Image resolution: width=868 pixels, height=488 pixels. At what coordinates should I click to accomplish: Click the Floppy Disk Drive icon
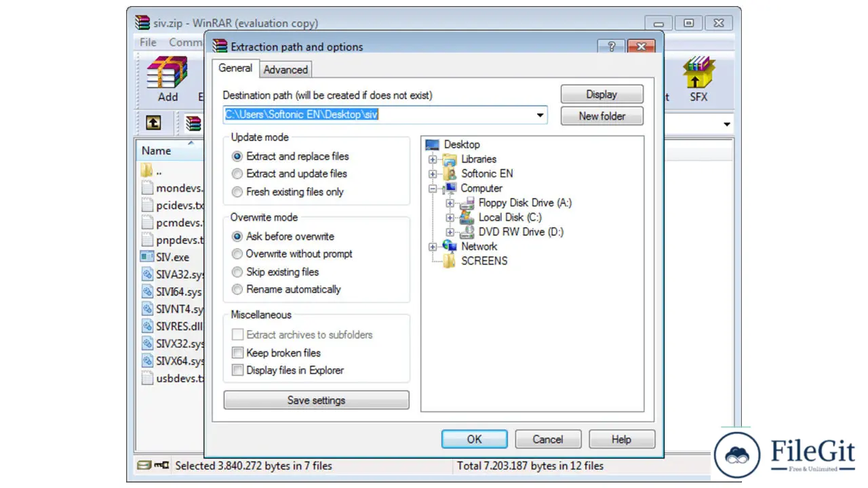(x=467, y=203)
